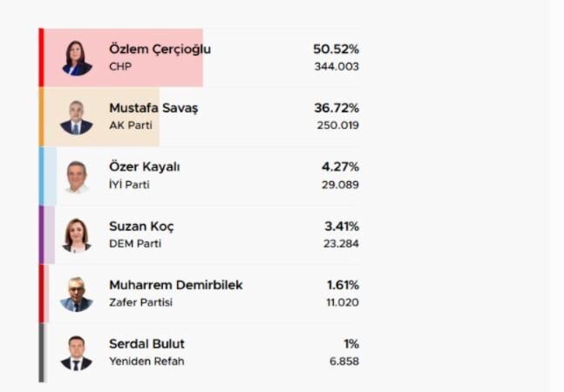Image resolution: width=564 pixels, height=392 pixels.
Task: Click the 250.019 vote count
Action: point(337,125)
